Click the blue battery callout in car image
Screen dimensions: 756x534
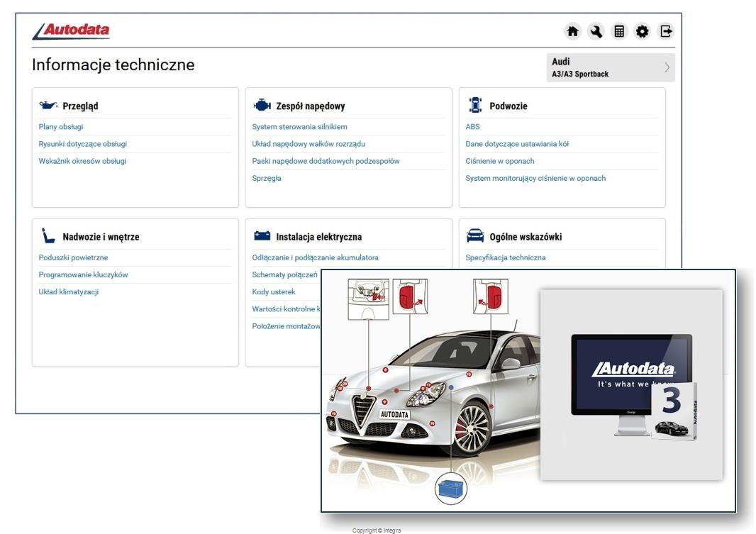click(451, 488)
